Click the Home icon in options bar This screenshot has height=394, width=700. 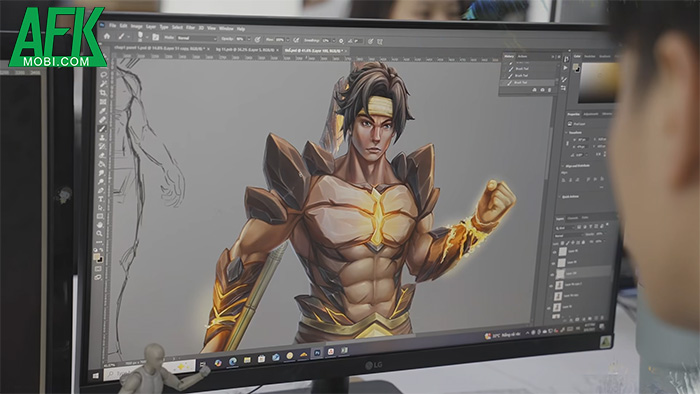[x=107, y=36]
